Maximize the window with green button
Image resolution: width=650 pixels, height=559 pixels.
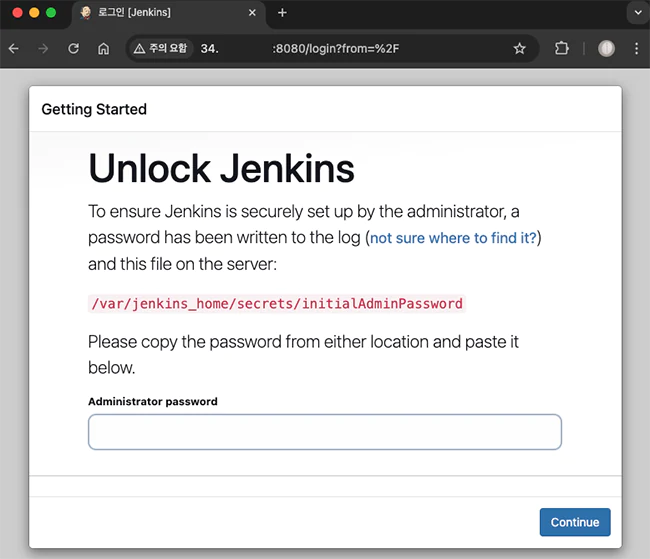pyautogui.click(x=51, y=12)
